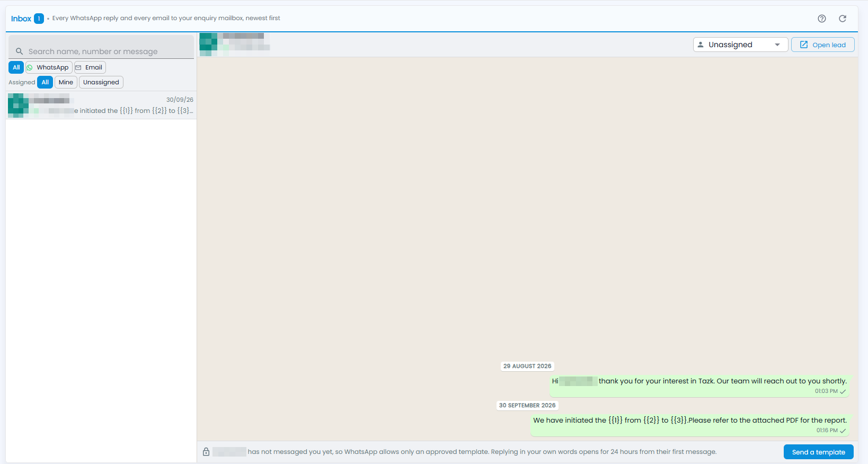Refresh the inbox with the reload icon
Viewport: 868px width, 464px height.
(843, 19)
